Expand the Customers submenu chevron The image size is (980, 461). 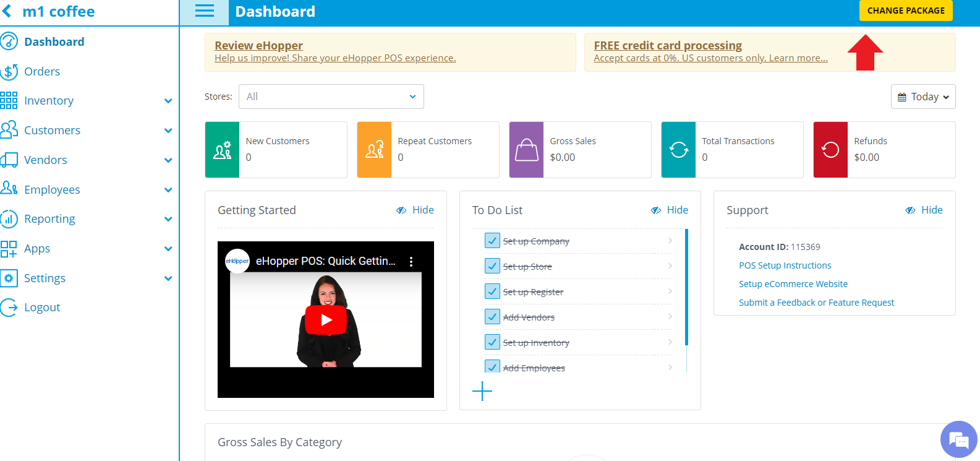168,131
